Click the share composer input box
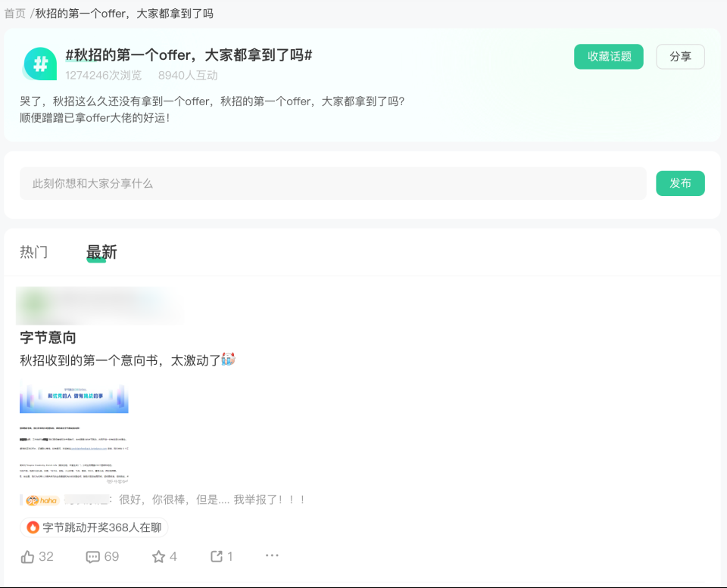 [x=333, y=183]
